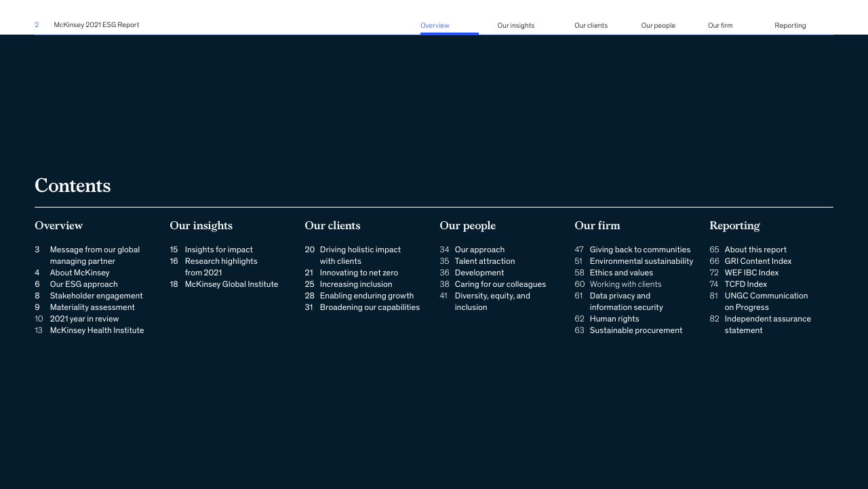Navigate to Ethics and values
Image resolution: width=868 pixels, height=489 pixels.
click(x=621, y=273)
